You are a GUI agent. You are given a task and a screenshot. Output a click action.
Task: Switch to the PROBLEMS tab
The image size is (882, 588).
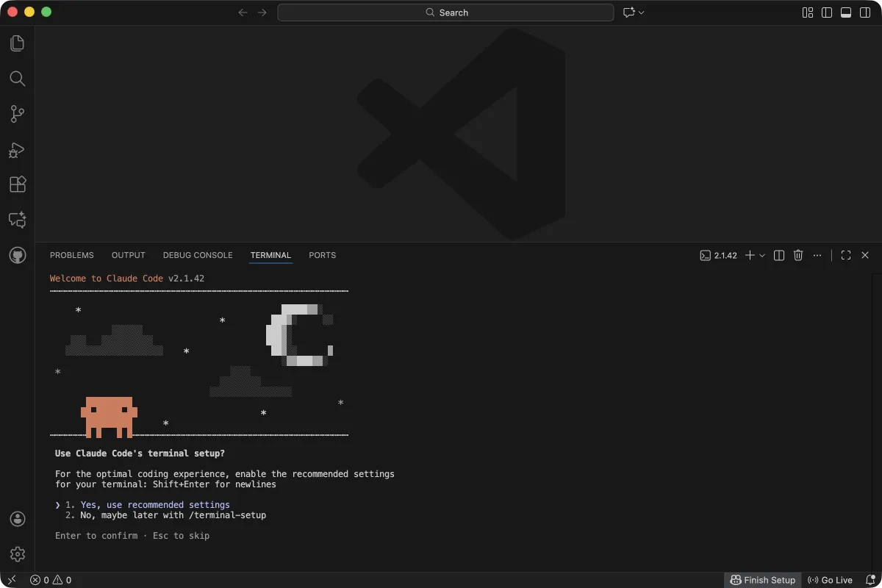tap(71, 255)
